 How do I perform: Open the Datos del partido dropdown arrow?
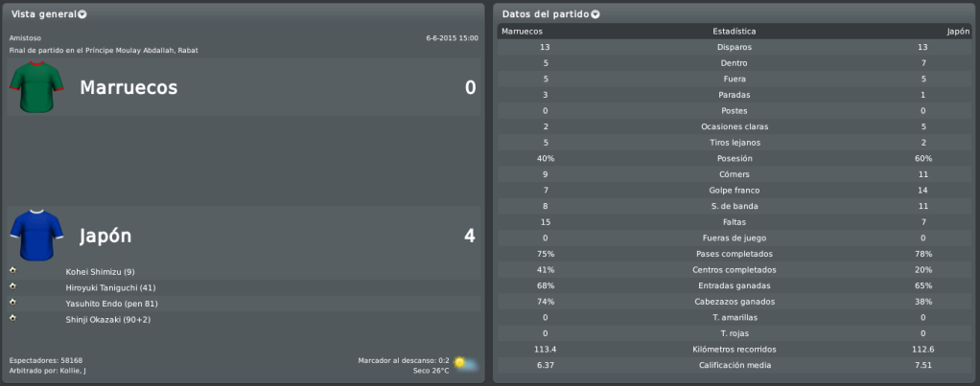pyautogui.click(x=595, y=14)
